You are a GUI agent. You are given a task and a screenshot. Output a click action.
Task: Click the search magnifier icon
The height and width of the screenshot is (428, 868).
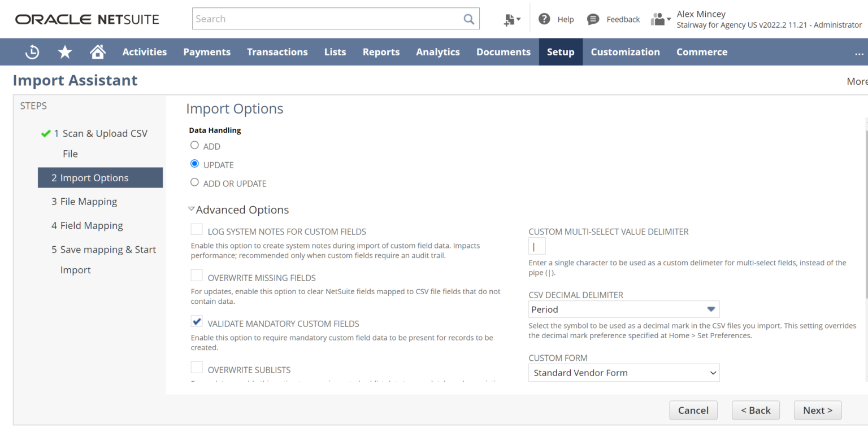[468, 19]
